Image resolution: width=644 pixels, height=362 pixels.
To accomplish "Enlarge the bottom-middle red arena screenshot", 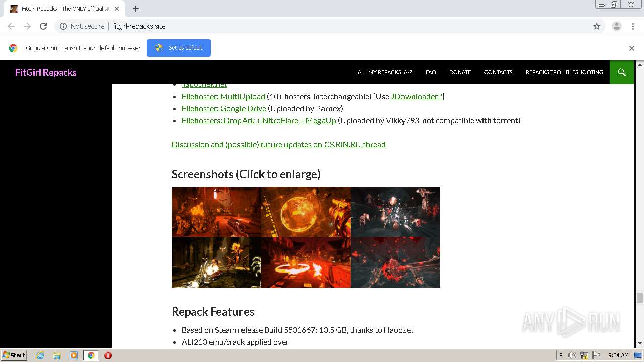I will coord(306,262).
